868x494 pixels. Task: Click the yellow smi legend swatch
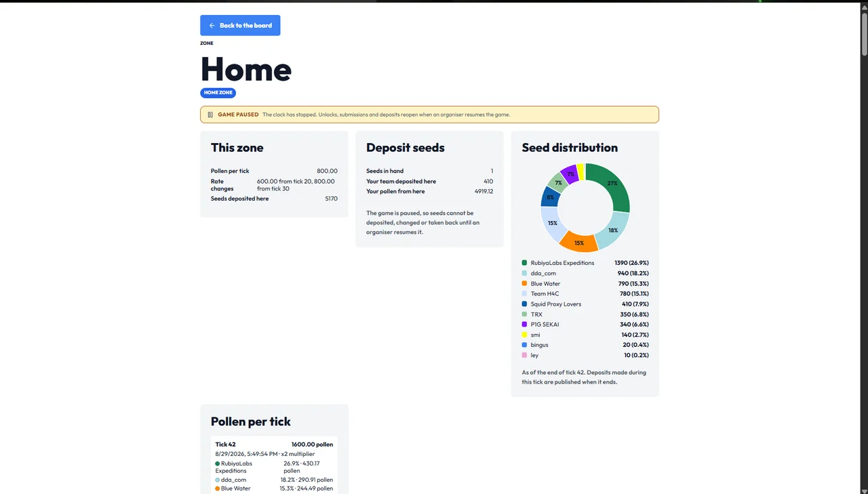[x=525, y=335]
